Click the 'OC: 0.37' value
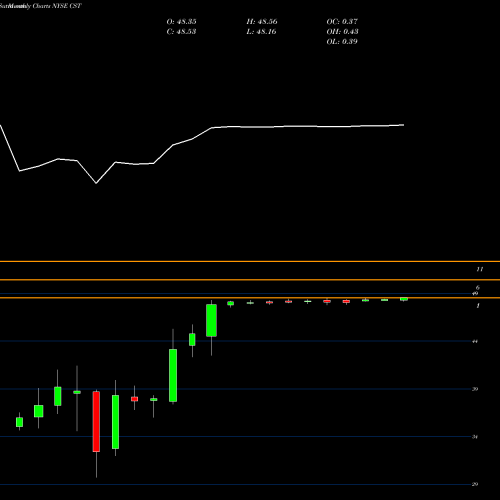This screenshot has height=500, width=500. point(342,22)
